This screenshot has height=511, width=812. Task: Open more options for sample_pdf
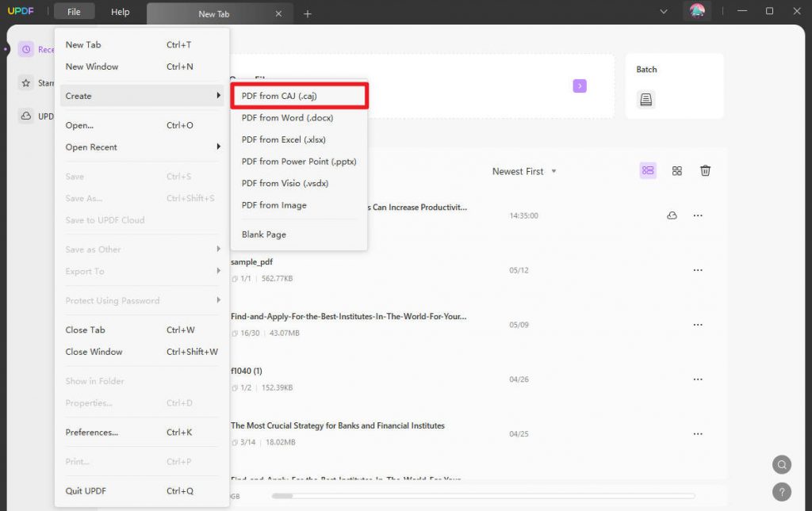click(x=698, y=269)
